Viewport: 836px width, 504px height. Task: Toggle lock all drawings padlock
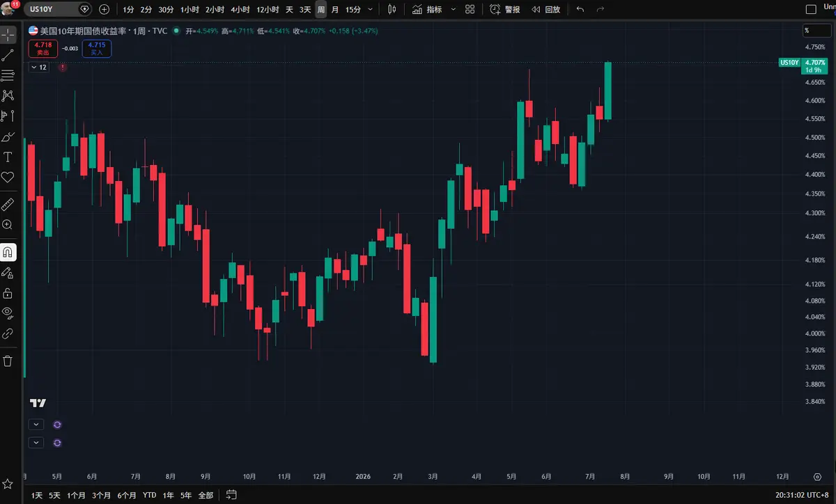click(x=8, y=292)
